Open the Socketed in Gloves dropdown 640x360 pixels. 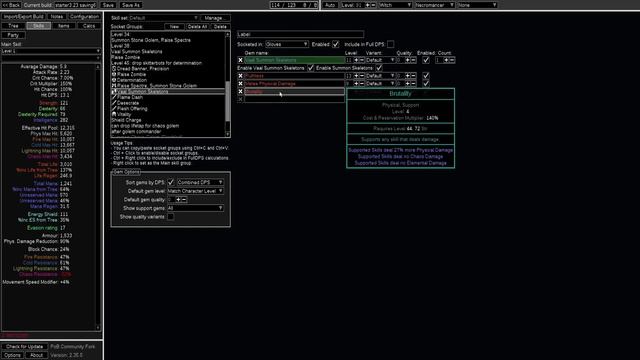point(287,44)
